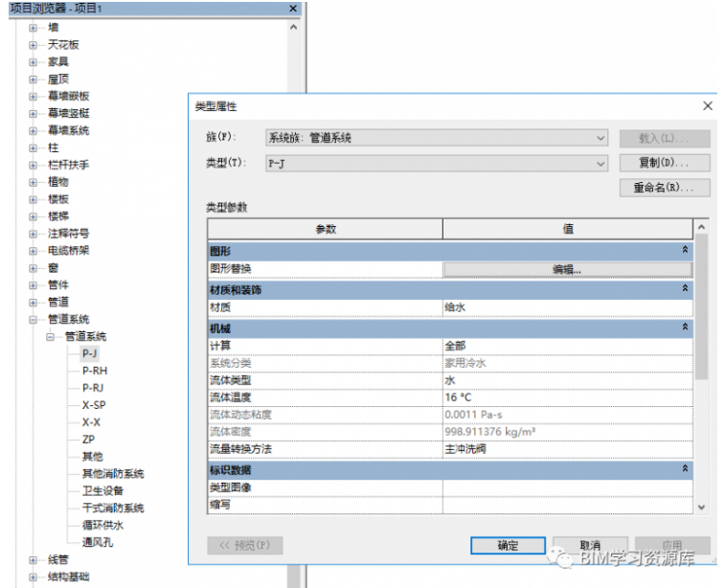Click the 流体类型 value 水
Screen dimensions: 725x588
click(567, 380)
